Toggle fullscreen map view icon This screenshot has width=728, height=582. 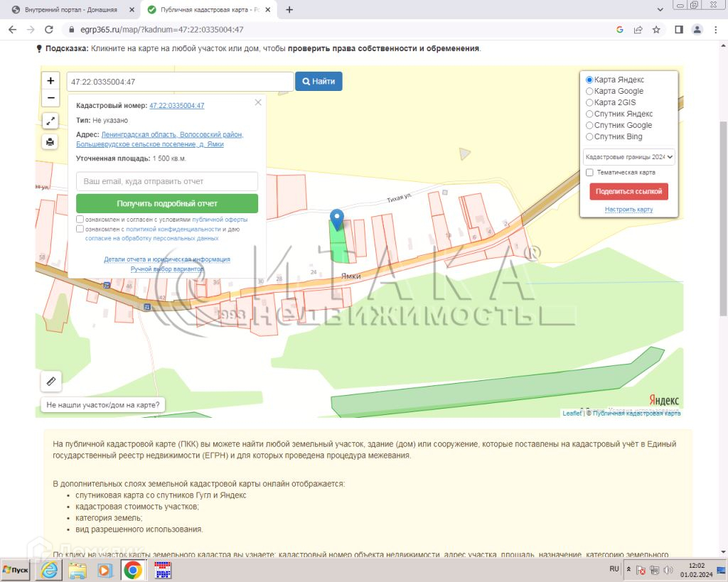(50, 121)
